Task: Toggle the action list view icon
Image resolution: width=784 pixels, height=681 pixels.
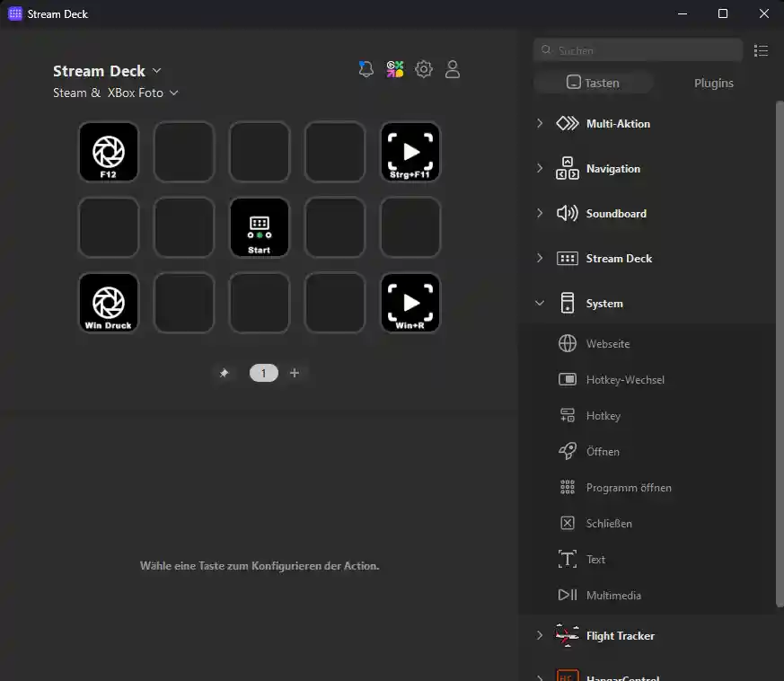Action: [x=761, y=50]
